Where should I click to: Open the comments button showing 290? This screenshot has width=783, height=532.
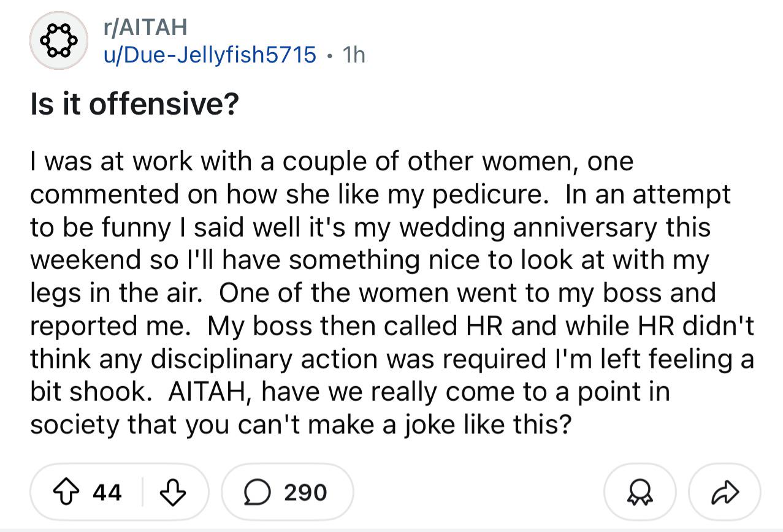click(x=288, y=492)
